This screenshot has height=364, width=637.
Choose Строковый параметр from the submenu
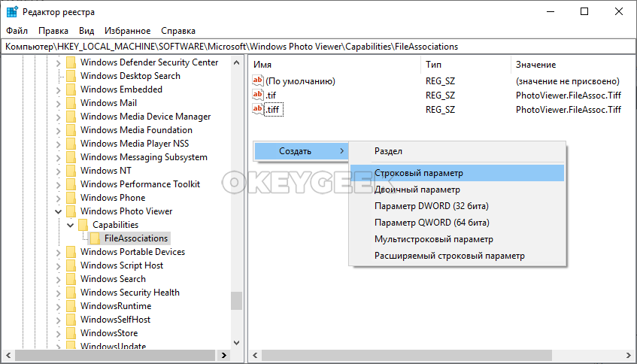[x=419, y=173]
